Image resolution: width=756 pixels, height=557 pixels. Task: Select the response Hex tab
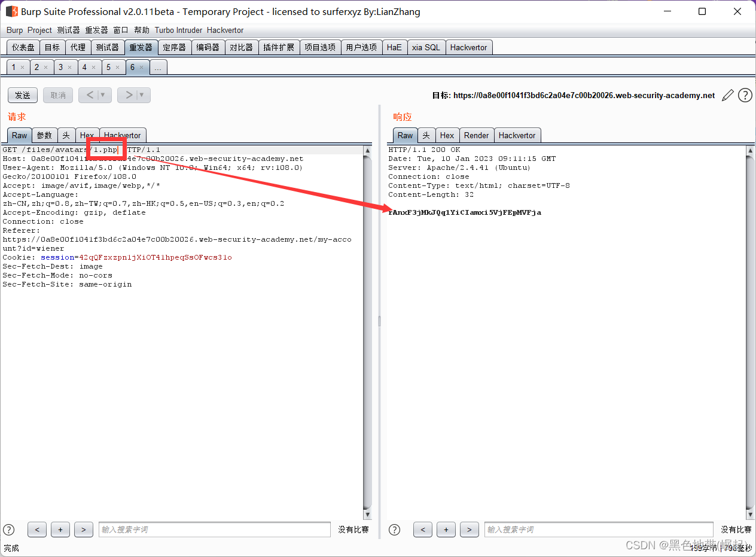click(x=447, y=135)
